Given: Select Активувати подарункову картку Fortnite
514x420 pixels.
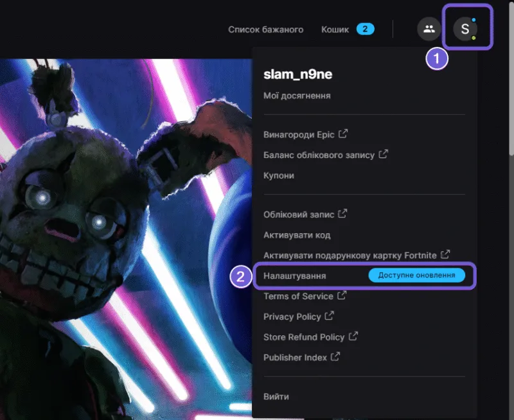Looking at the screenshot, I should (x=350, y=255).
